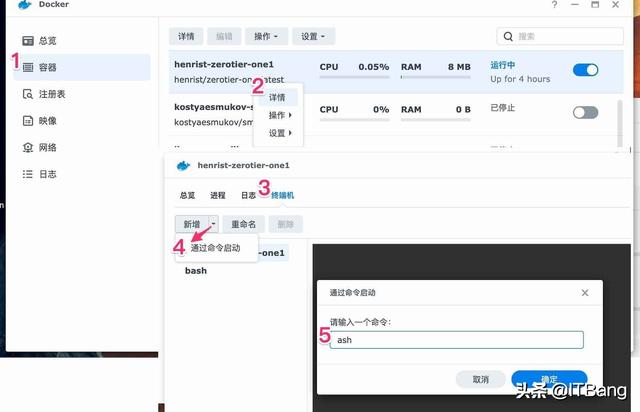The height and width of the screenshot is (412, 640).
Task: Click the RAM usage bar showing 0 B
Action: [436, 120]
